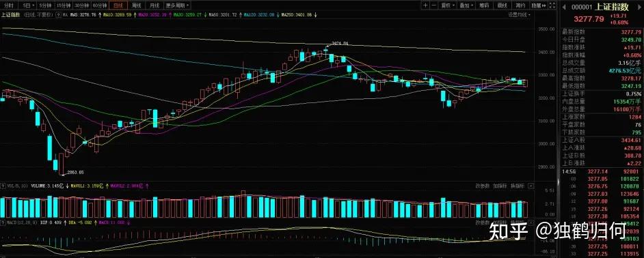The width and height of the screenshot is (644, 258).
Task: Click the plus zoom-in chart icon
Action: point(425,5)
